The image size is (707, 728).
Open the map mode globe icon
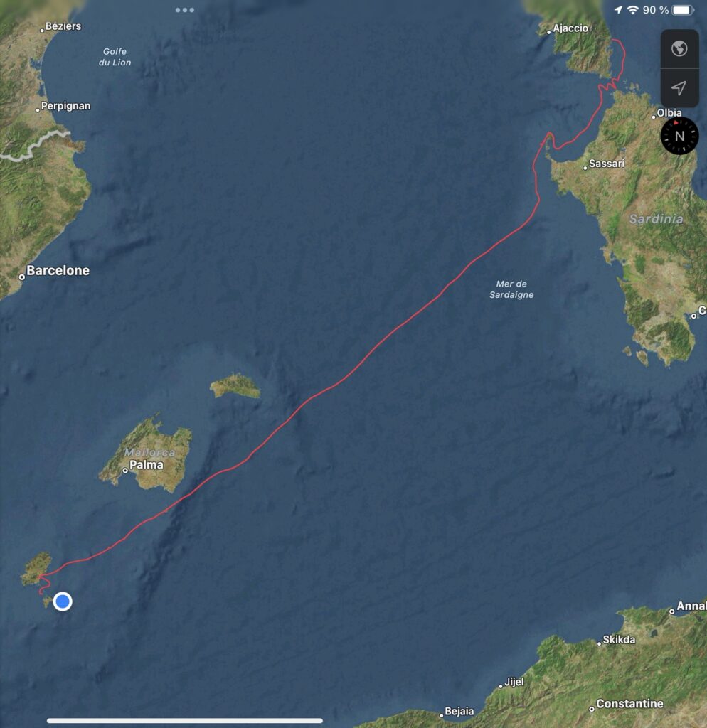click(x=679, y=49)
